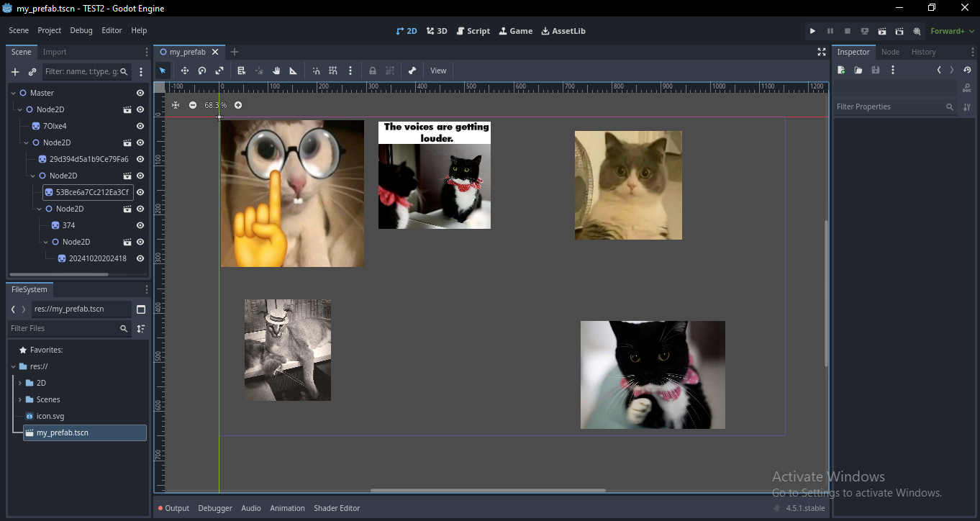Click the Instantiate child scene link icon
The image size is (980, 521).
coord(32,72)
